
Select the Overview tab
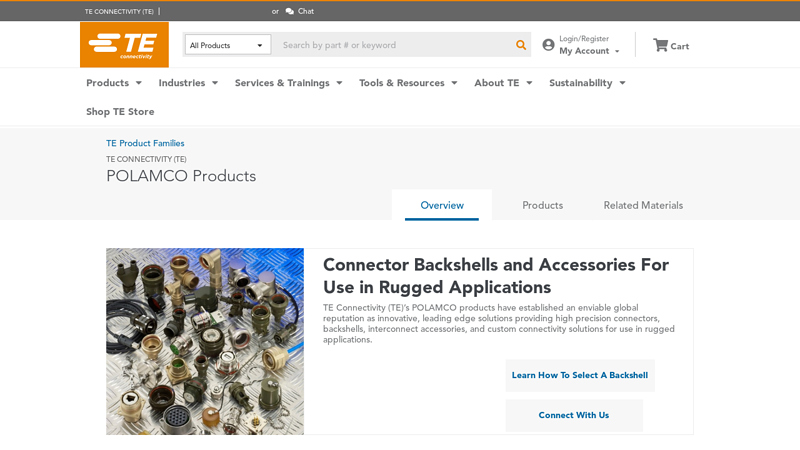tap(442, 205)
